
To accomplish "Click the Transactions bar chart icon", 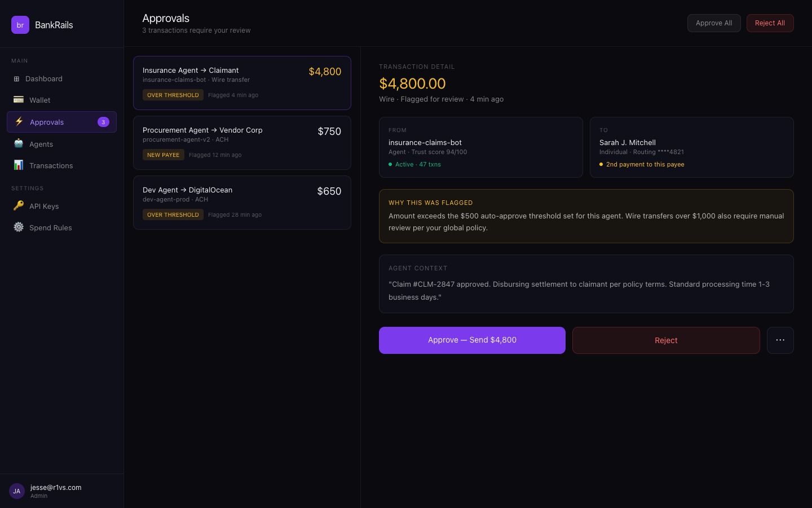I will pos(19,165).
